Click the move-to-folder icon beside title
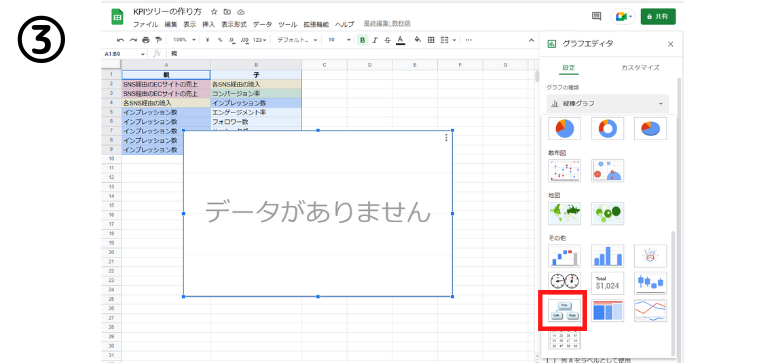The height and width of the screenshot is (363, 768). (227, 12)
